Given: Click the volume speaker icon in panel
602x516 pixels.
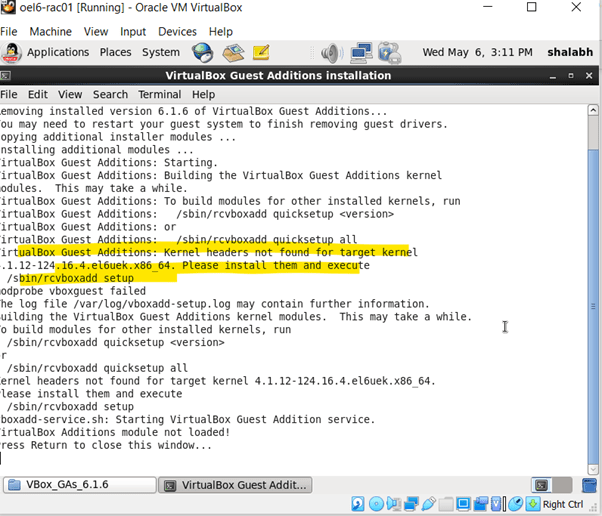Looking at the screenshot, I should pyautogui.click(x=331, y=52).
